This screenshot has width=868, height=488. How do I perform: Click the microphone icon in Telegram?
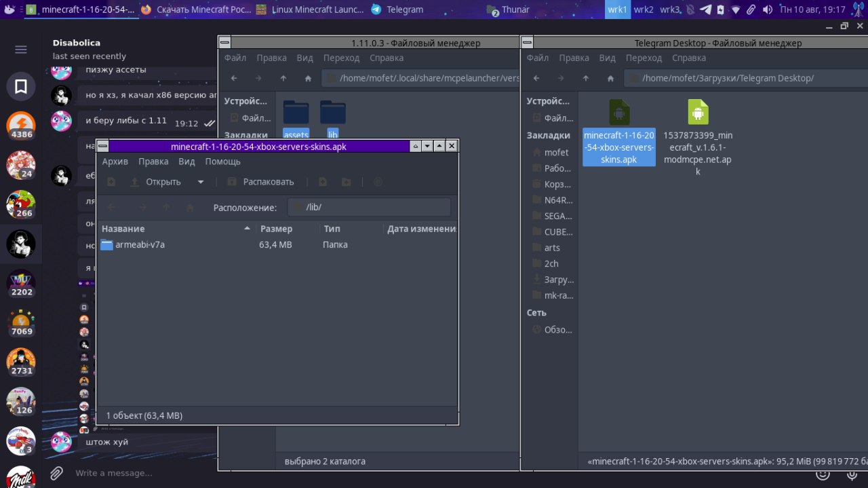tap(852, 475)
